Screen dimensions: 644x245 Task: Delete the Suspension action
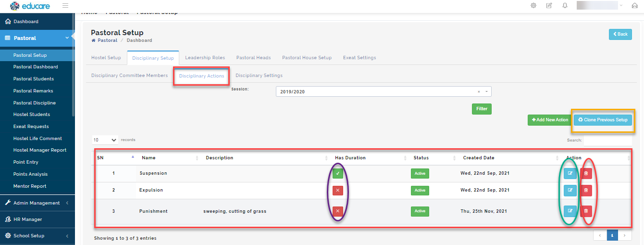(x=586, y=173)
